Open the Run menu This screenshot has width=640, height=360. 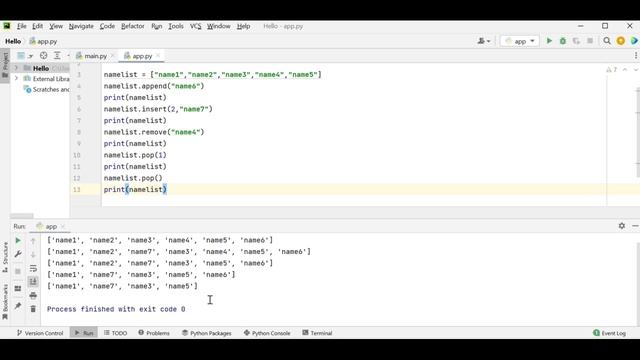pyautogui.click(x=156, y=26)
